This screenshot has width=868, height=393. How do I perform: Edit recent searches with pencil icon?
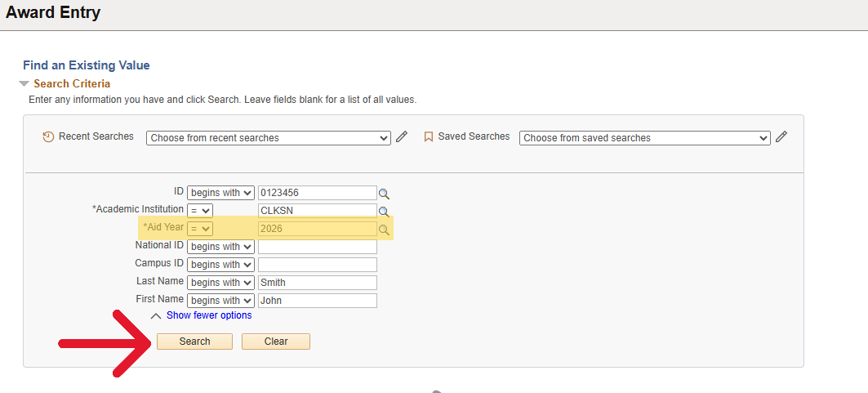point(402,137)
